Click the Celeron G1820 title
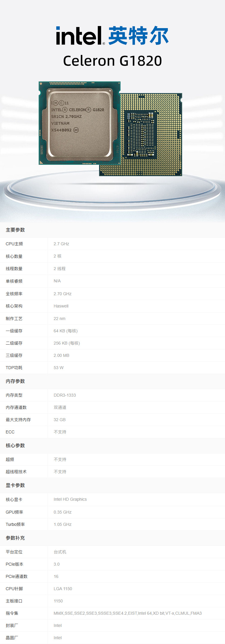The image size is (225, 644). point(113,61)
